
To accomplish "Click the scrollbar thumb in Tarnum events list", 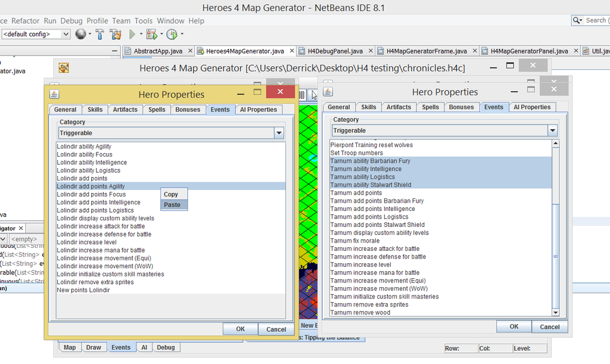I will (x=556, y=256).
